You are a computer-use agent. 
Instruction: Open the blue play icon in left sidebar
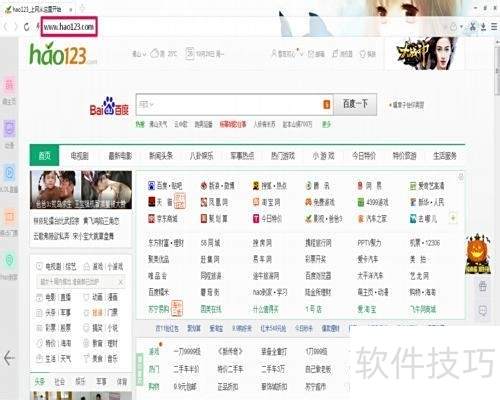(x=9, y=173)
